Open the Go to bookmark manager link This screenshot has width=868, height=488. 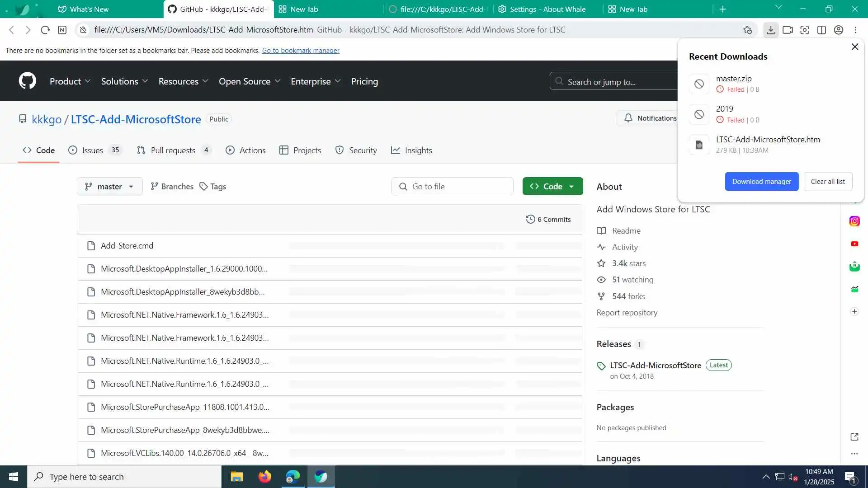301,50
